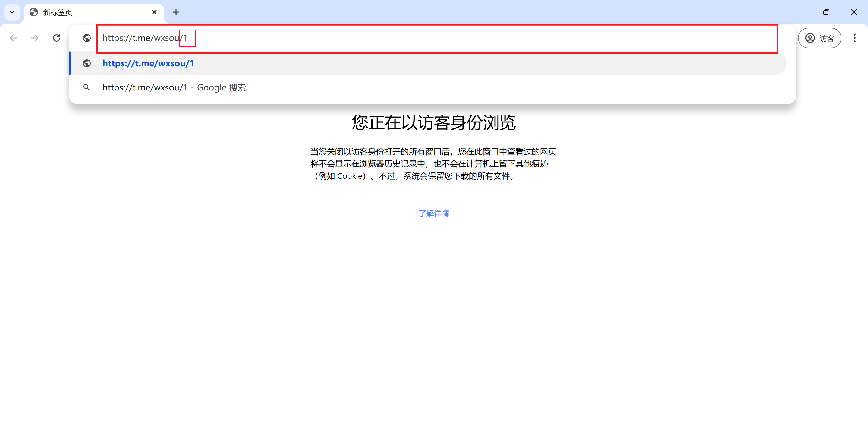Click inside the address bar text
Screen dimensions: 868x442
pyautogui.click(x=145, y=38)
